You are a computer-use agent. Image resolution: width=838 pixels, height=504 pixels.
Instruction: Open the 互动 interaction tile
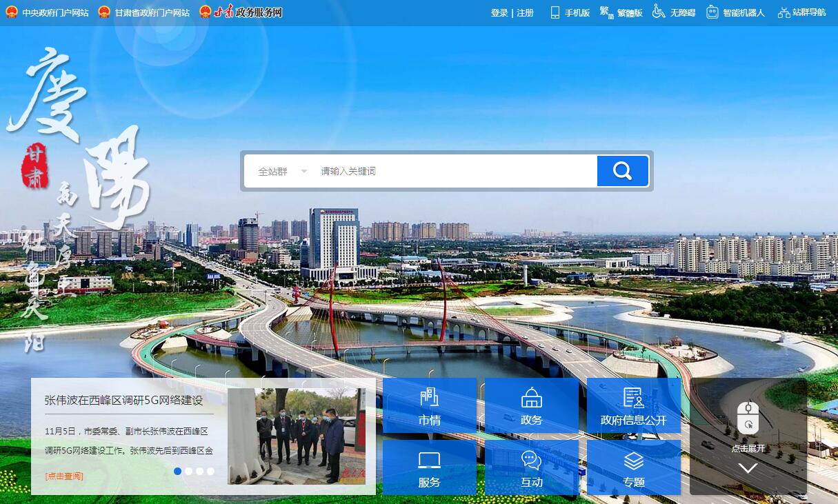[x=531, y=468]
